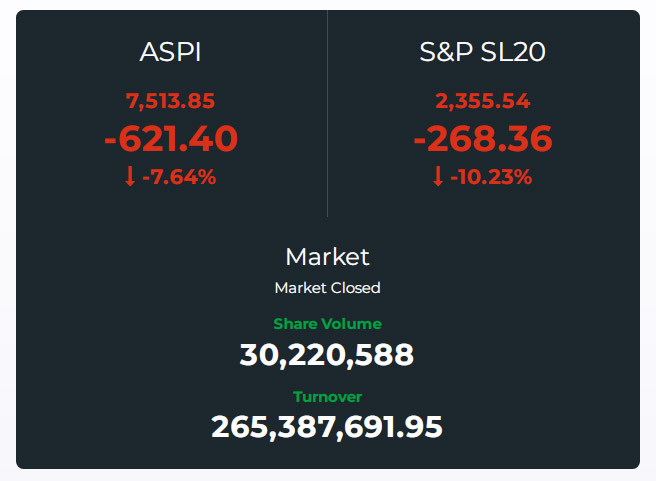Click the ASPI change -621.40
Screen dimensions: 656x481
tap(171, 138)
